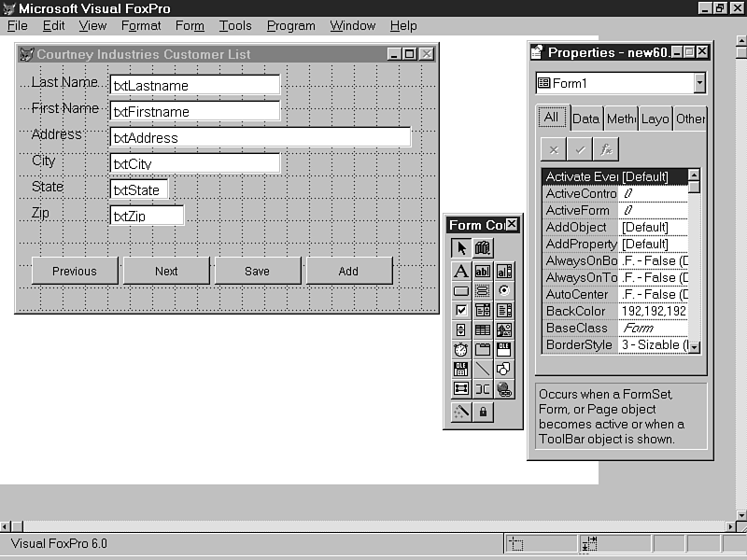This screenshot has height=560, width=747.
Task: Select the Text Box control tool
Action: pyautogui.click(x=482, y=272)
